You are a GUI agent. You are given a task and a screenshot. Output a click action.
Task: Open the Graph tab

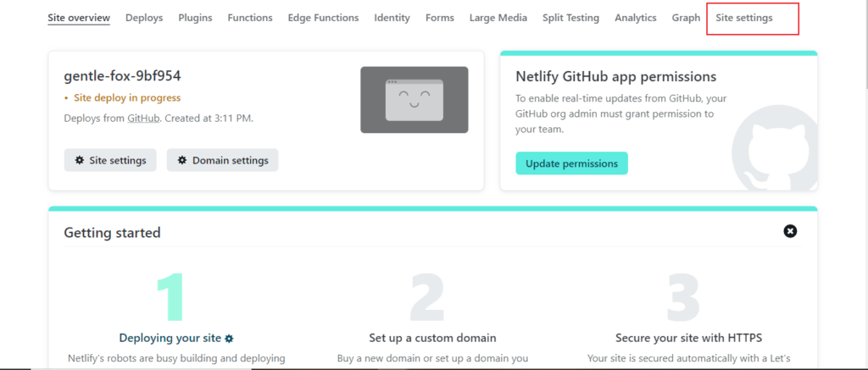click(686, 18)
